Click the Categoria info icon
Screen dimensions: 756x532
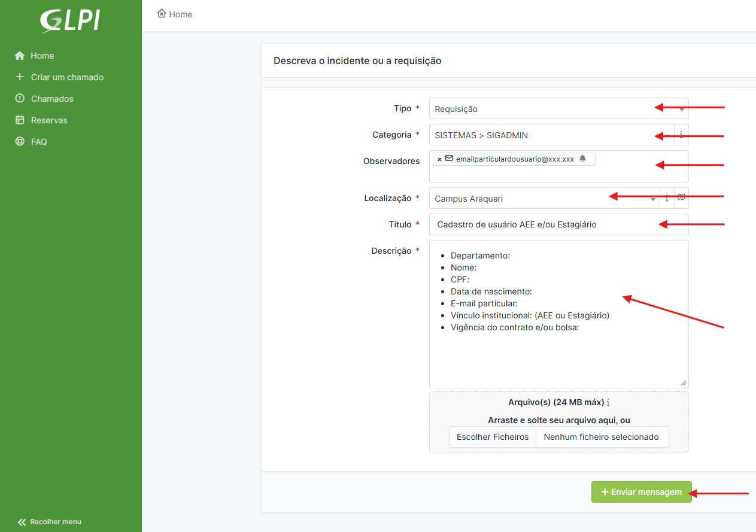click(x=681, y=135)
